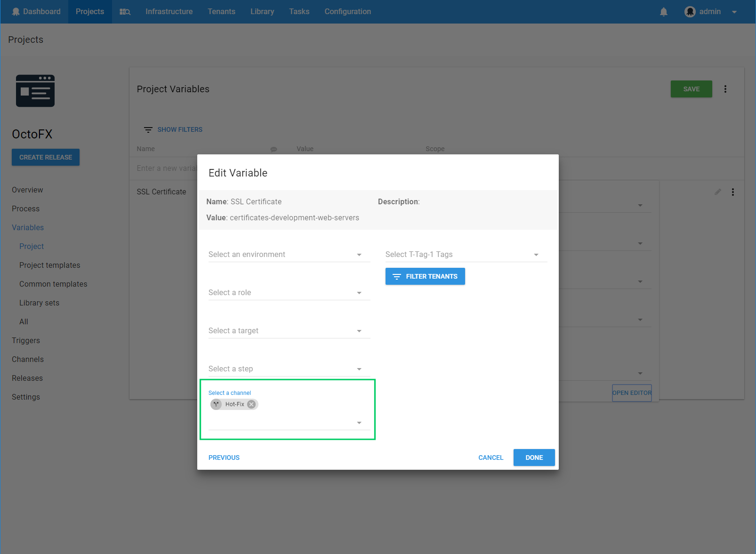Click the Filter Tenants button
The width and height of the screenshot is (756, 554).
(x=425, y=276)
